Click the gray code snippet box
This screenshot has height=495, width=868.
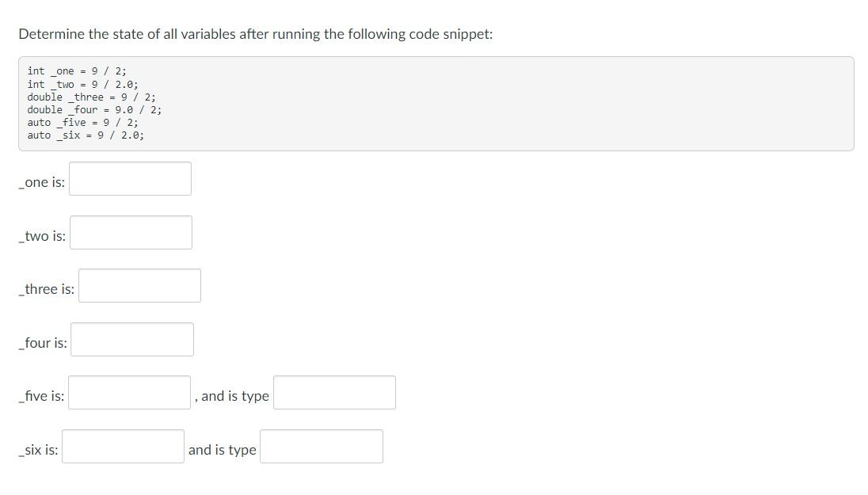coord(436,103)
